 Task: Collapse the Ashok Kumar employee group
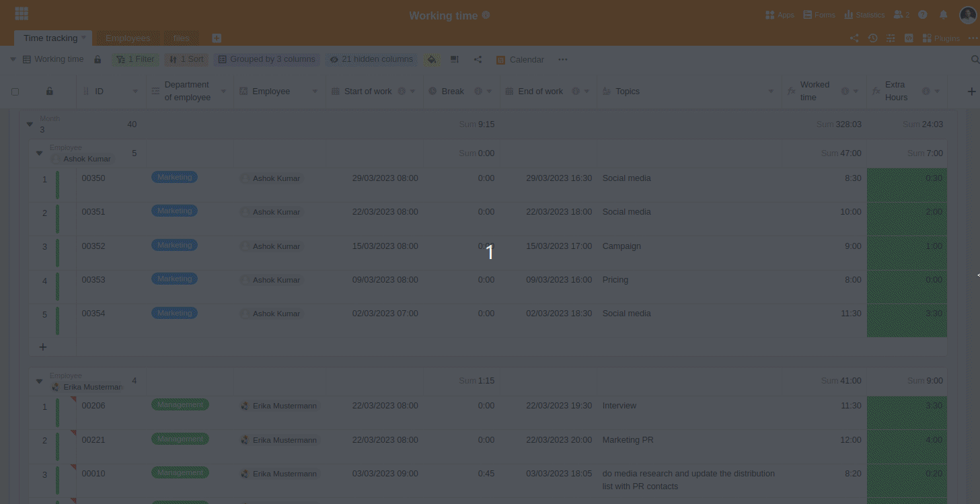[x=40, y=153]
